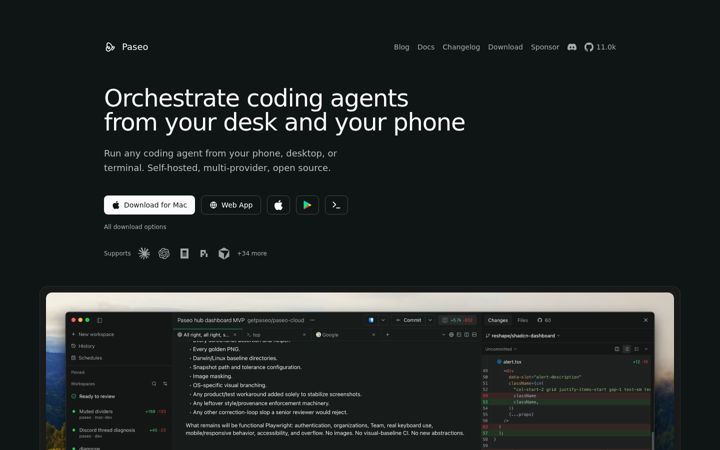Switch to the Changes tab in preview
Viewport: 720px width, 450px height.
(x=498, y=321)
